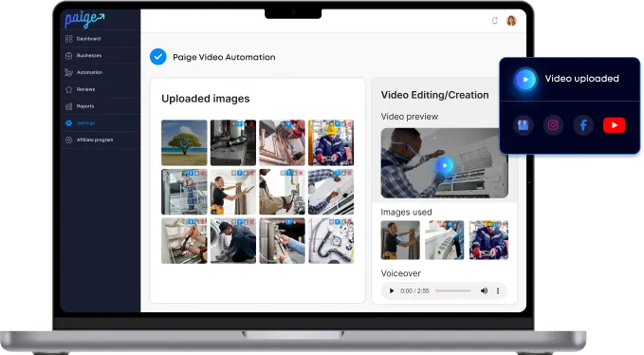
Task: Open the user profile avatar
Action: coord(511,21)
